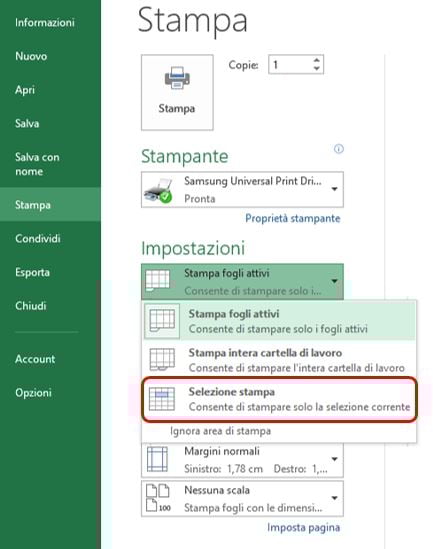Click the Stampa fogli attivi grid icon
433x549 pixels.
[x=162, y=321]
